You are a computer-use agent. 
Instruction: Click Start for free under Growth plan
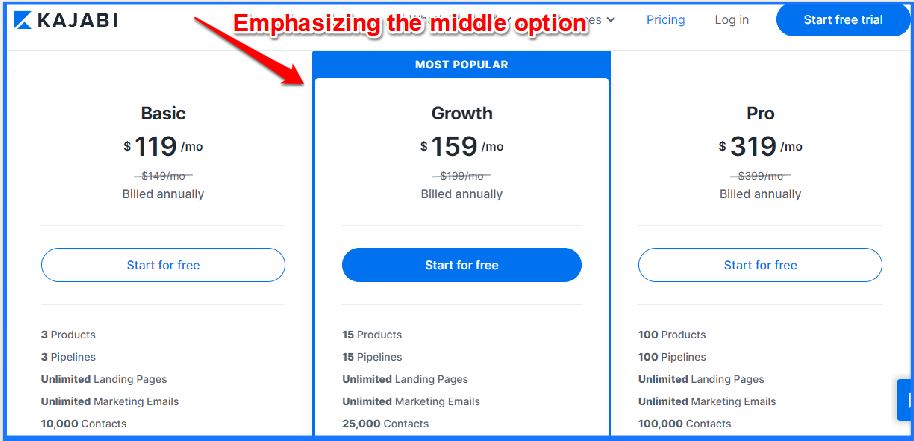(x=462, y=265)
